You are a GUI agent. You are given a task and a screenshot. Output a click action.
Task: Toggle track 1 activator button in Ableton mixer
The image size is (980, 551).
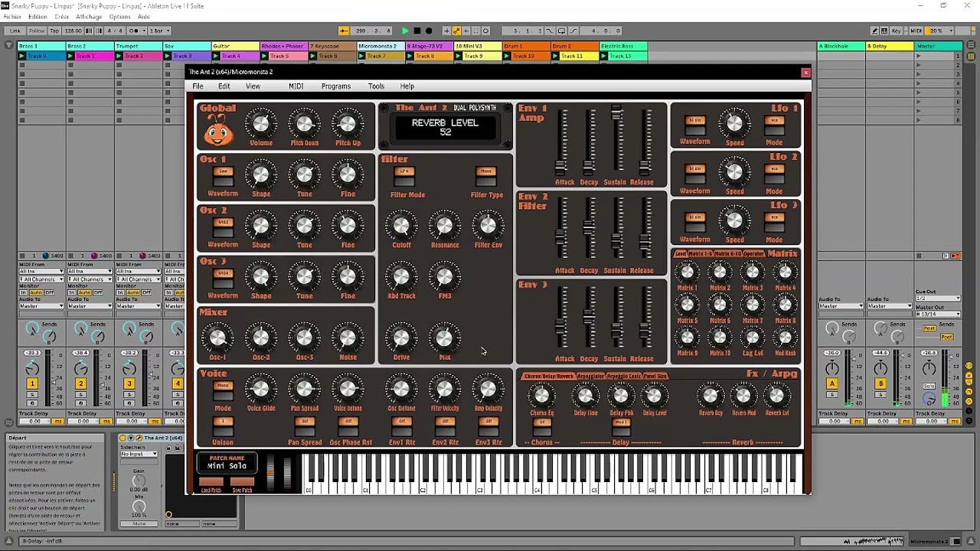[32, 383]
